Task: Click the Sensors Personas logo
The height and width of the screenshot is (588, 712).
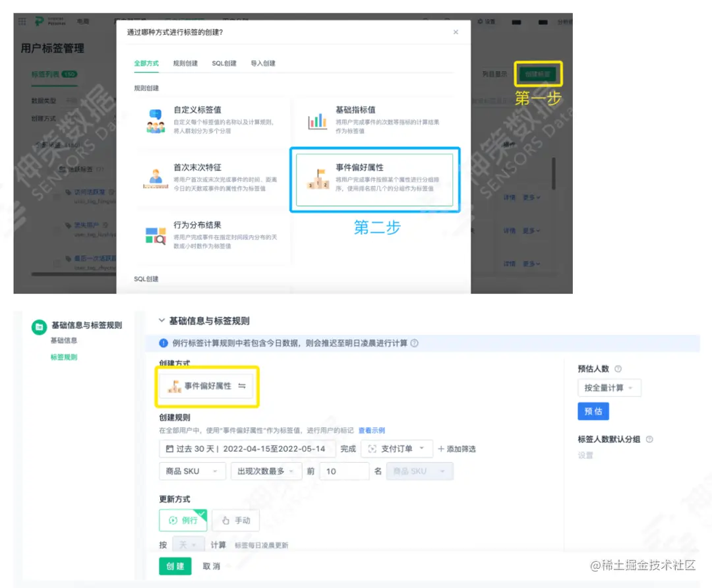Action: [50, 21]
